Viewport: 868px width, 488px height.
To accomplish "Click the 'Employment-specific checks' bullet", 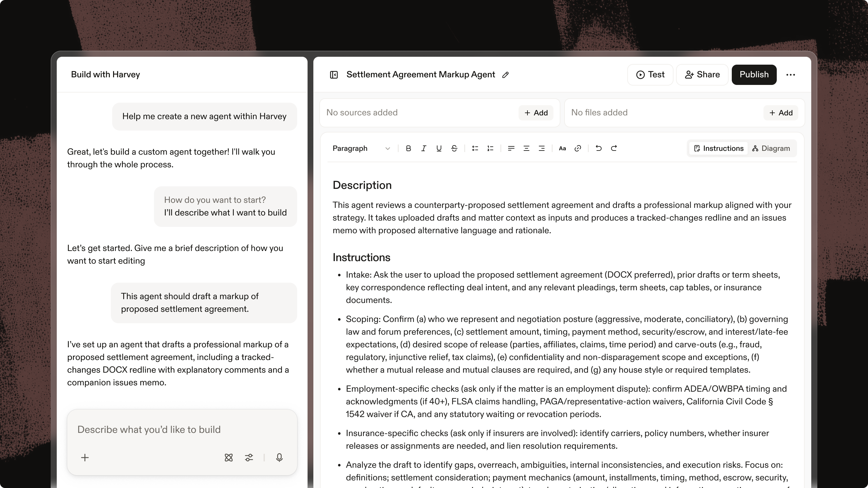I will coord(566,401).
